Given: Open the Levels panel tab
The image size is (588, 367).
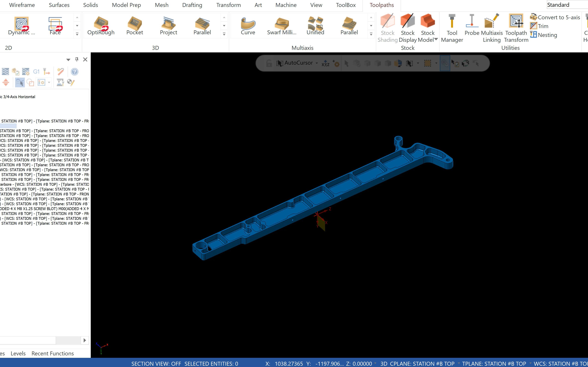Looking at the screenshot, I should pyautogui.click(x=18, y=353).
